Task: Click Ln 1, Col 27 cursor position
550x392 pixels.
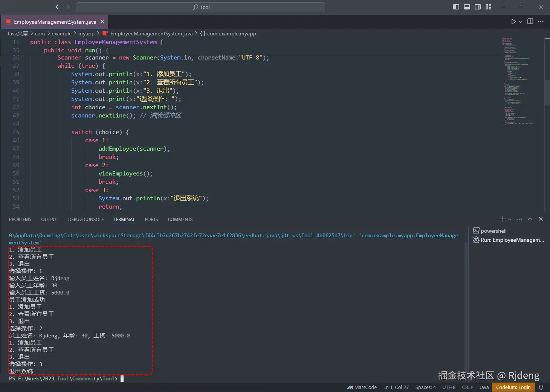Action: point(396,387)
